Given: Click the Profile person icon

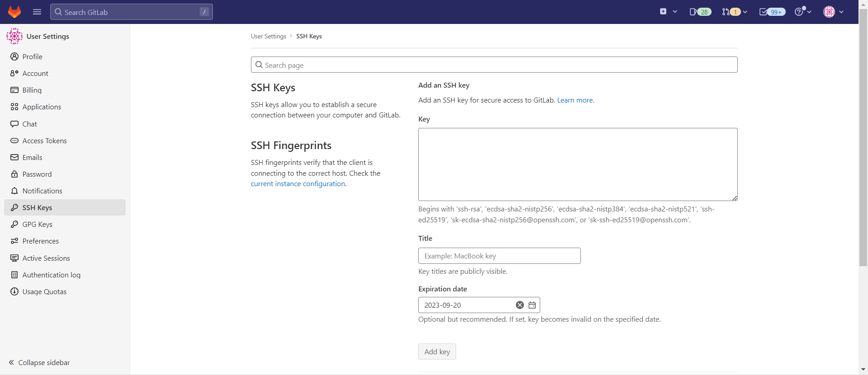Looking at the screenshot, I should coord(14,56).
